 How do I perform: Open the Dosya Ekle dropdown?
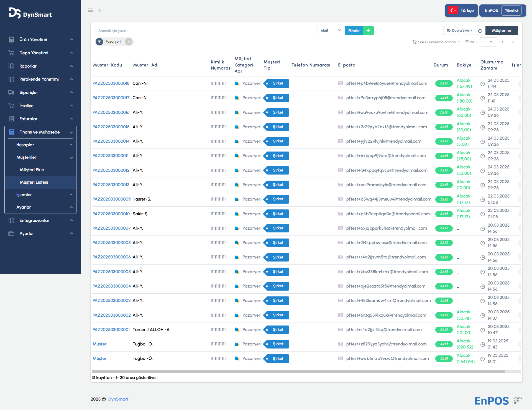pos(459,30)
